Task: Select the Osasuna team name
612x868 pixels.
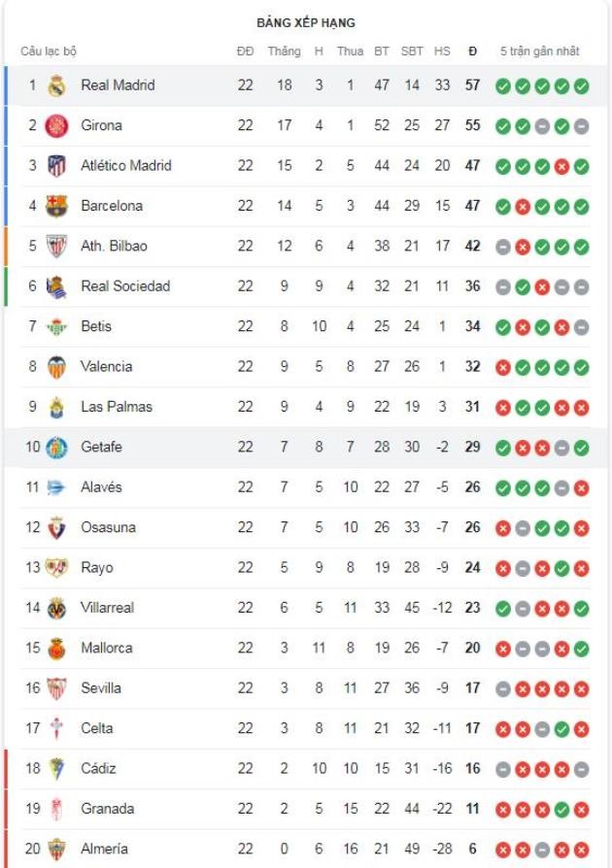Action: click(x=108, y=527)
